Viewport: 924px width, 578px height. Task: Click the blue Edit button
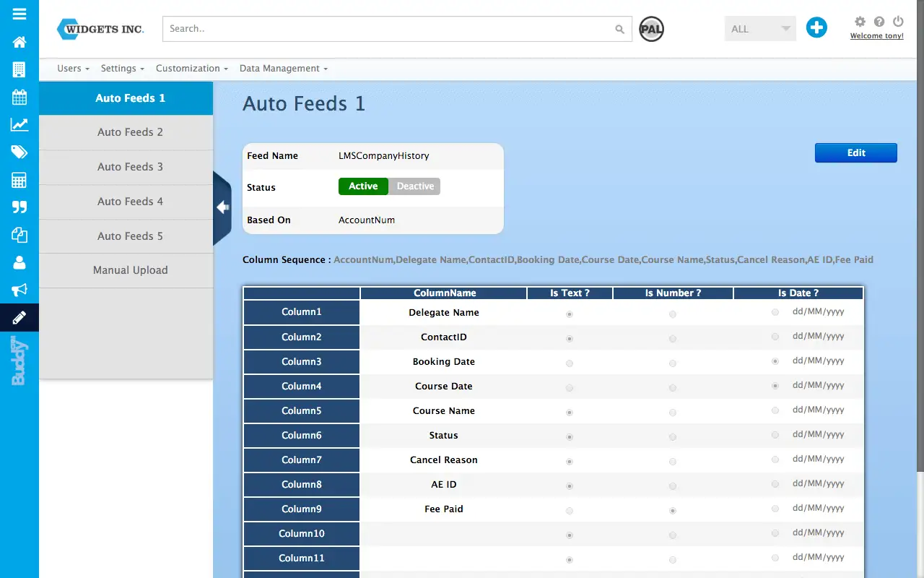(x=855, y=153)
